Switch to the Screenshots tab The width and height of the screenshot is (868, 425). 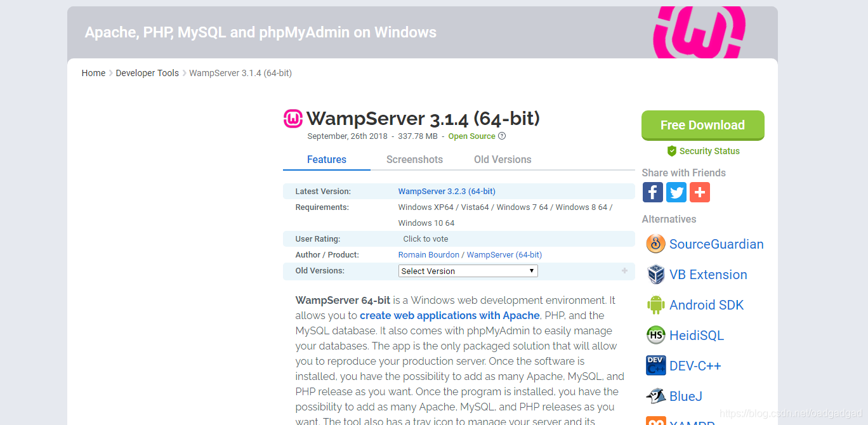pyautogui.click(x=414, y=160)
